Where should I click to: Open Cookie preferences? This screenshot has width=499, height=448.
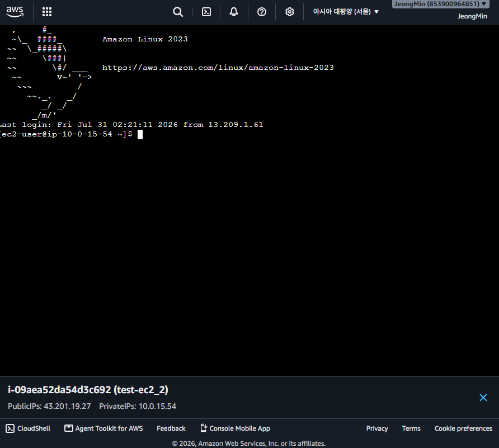pos(463,428)
